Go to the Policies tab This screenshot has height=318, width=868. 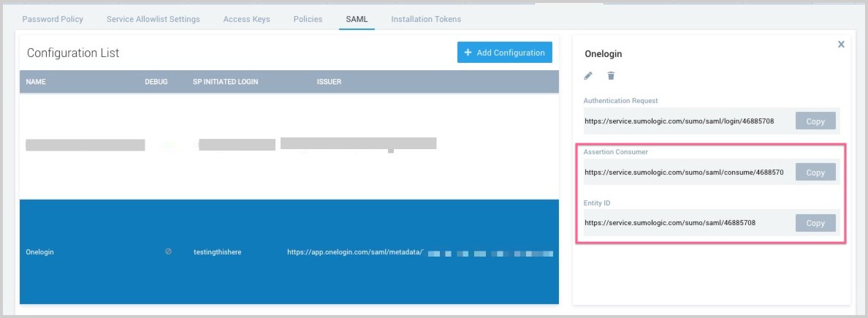[308, 19]
